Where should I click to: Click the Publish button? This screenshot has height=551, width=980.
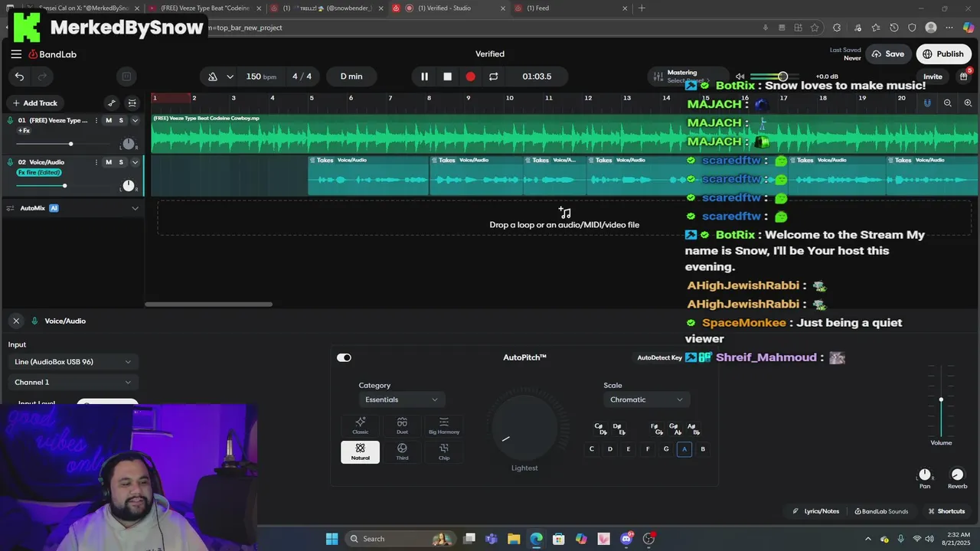click(943, 54)
